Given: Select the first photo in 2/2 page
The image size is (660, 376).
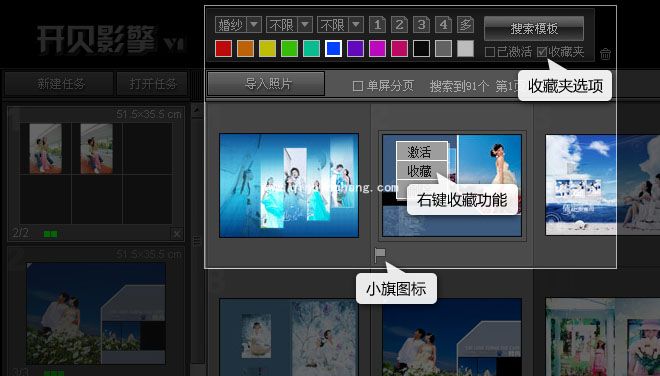Looking at the screenshot, I should point(45,149).
